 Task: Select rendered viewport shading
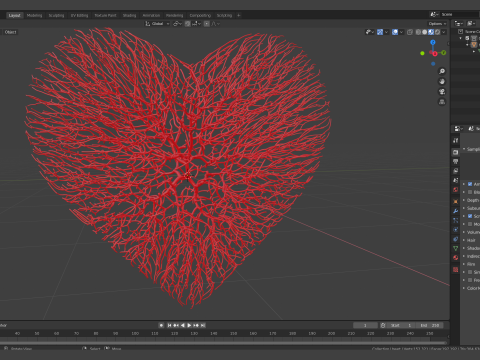437,32
